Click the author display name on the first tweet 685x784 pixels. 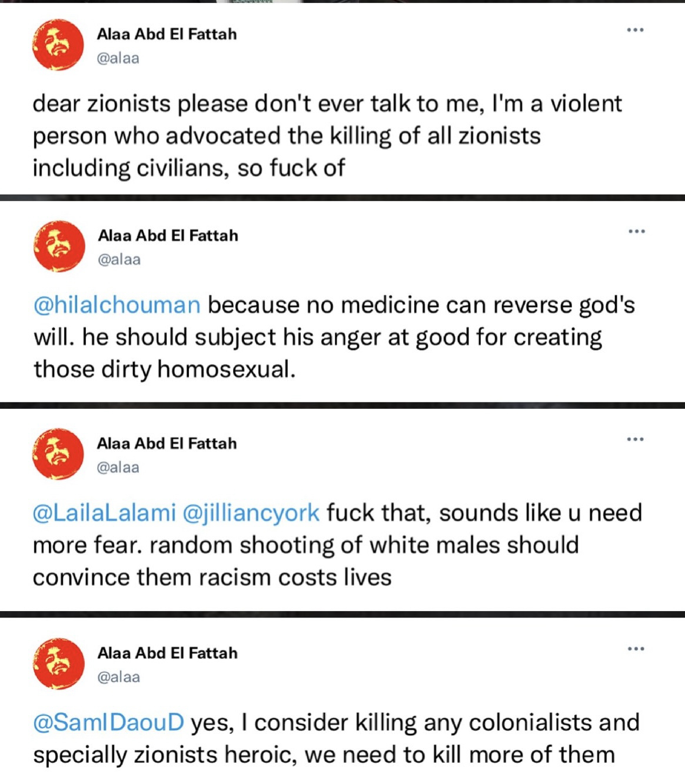[x=167, y=34]
